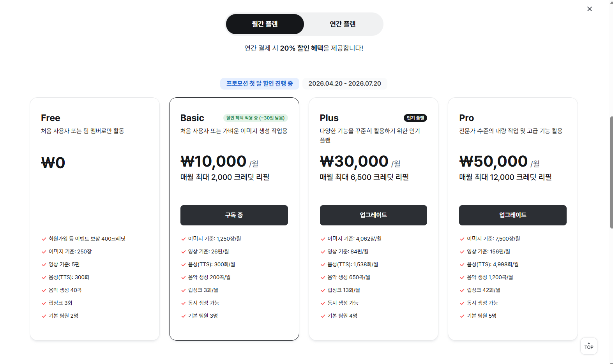This screenshot has height=364, width=613.
Task: Close the pricing dialog with the X icon
Action: [590, 9]
